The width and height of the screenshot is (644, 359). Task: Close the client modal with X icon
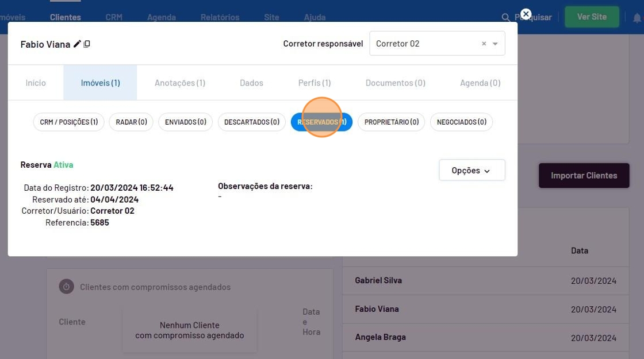[x=526, y=14]
